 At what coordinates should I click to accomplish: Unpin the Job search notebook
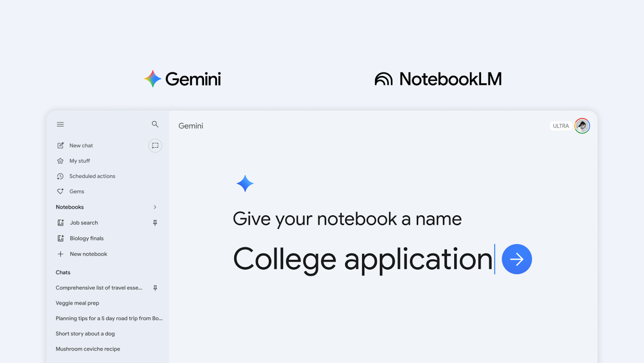click(x=155, y=223)
